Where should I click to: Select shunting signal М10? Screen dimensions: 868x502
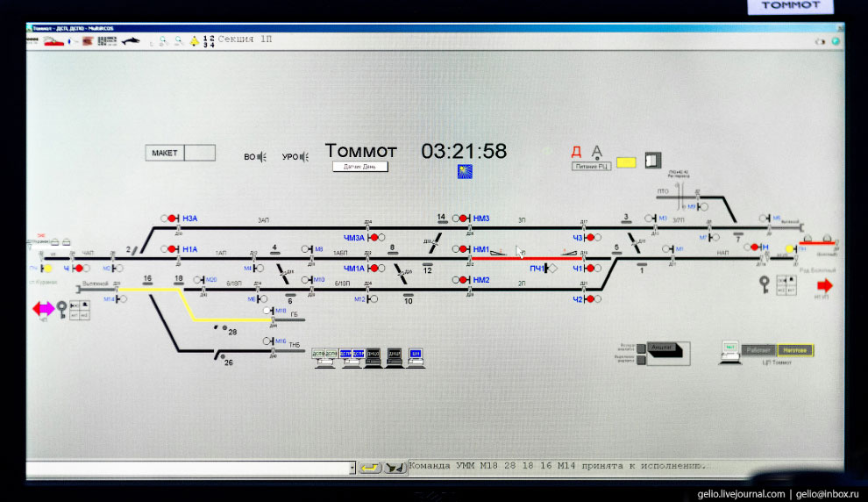313,280
